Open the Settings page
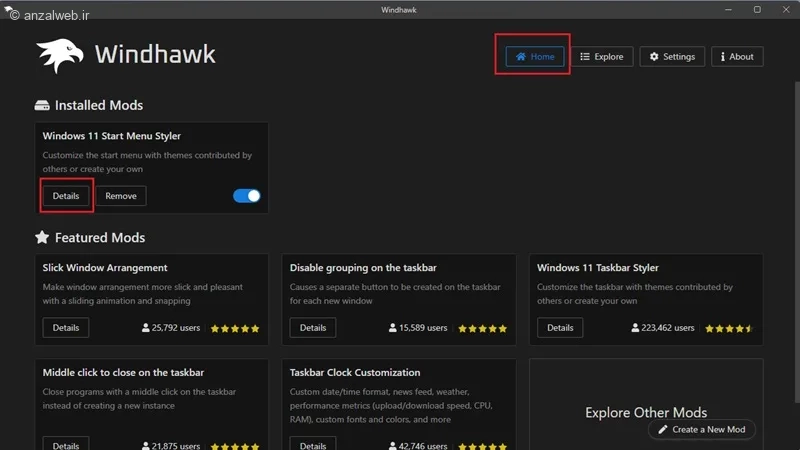Viewport: 800px width, 450px height. pyautogui.click(x=672, y=57)
